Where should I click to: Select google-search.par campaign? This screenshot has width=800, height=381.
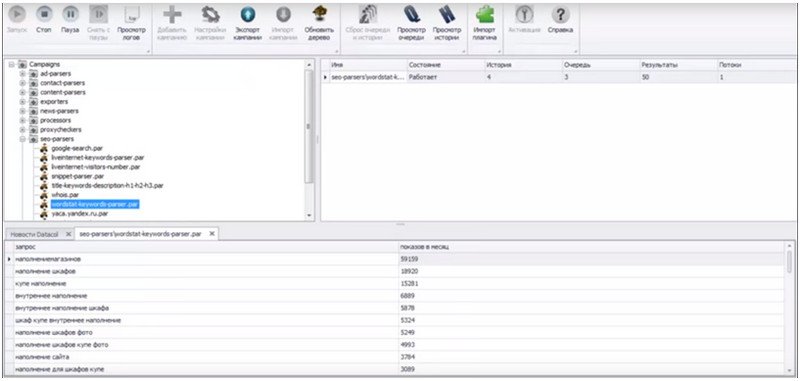(77, 148)
